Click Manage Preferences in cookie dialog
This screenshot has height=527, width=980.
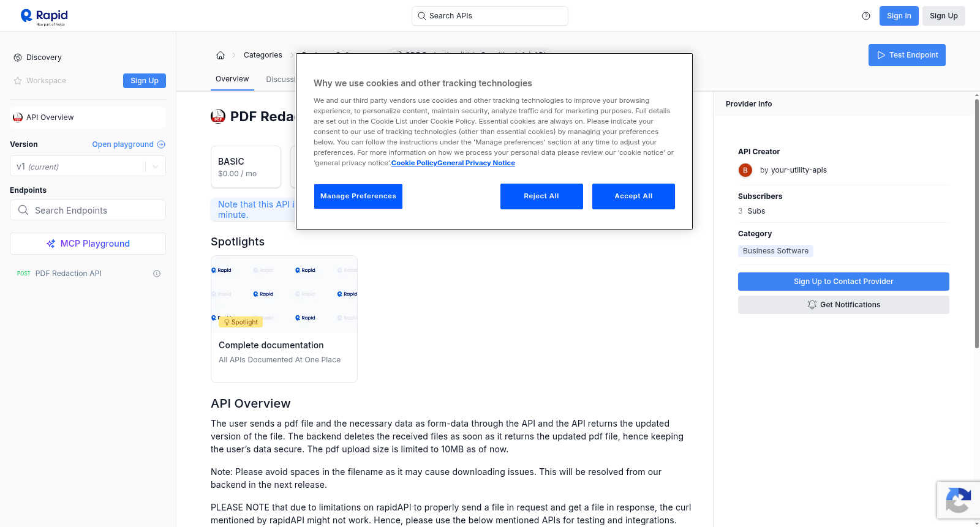point(358,196)
